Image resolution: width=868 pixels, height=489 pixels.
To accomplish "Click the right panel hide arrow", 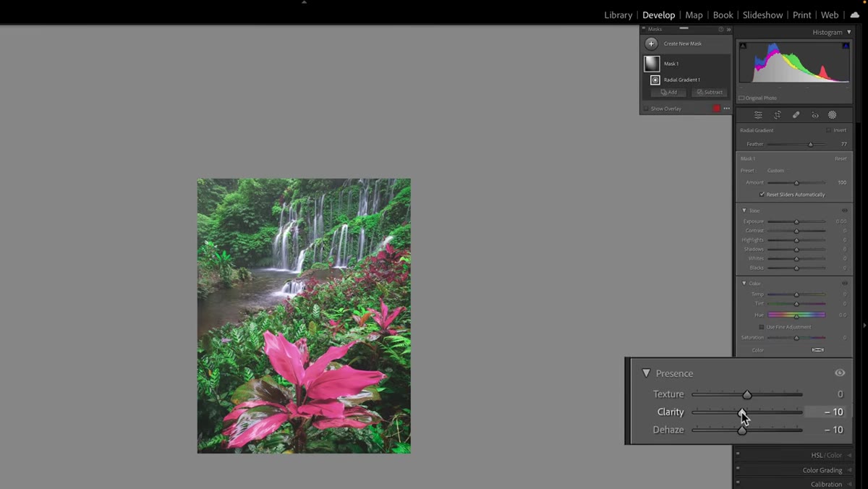I will [864, 326].
